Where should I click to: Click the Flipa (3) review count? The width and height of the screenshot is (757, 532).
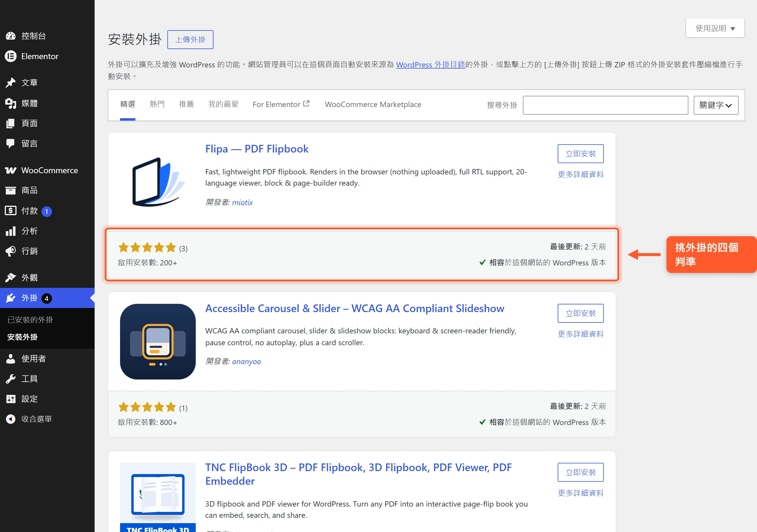[x=183, y=249]
